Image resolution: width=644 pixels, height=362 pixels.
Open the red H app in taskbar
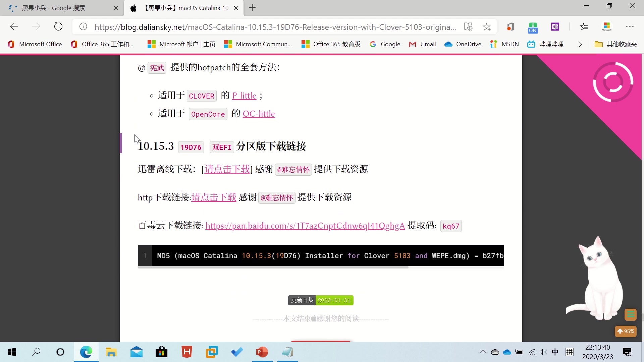click(x=186, y=352)
